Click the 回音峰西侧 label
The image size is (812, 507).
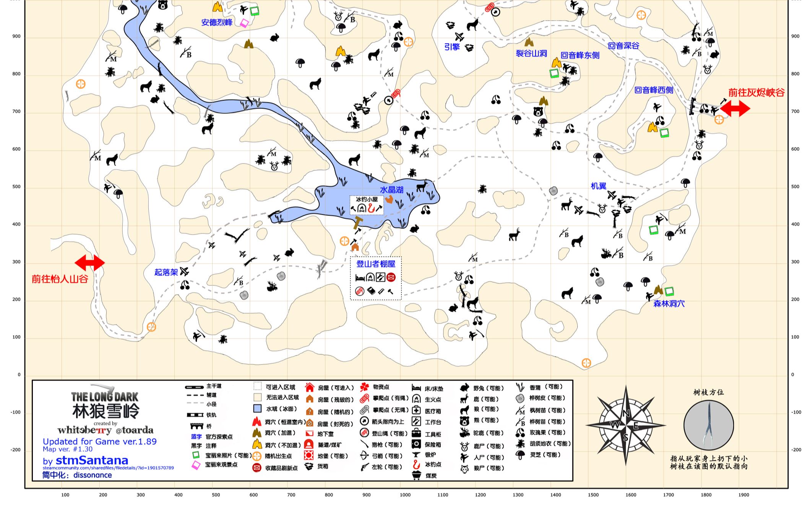654,90
